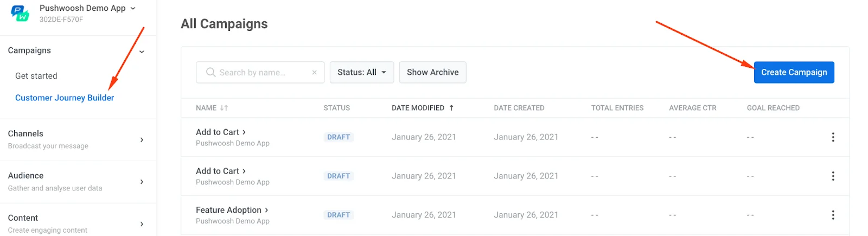Toggle Date Modified sort arrow
868x236 pixels.
tap(451, 108)
